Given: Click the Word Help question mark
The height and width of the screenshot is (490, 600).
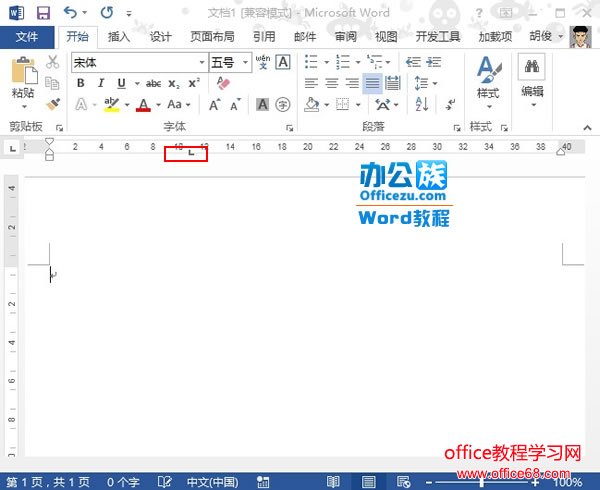Looking at the screenshot, I should click(x=479, y=13).
